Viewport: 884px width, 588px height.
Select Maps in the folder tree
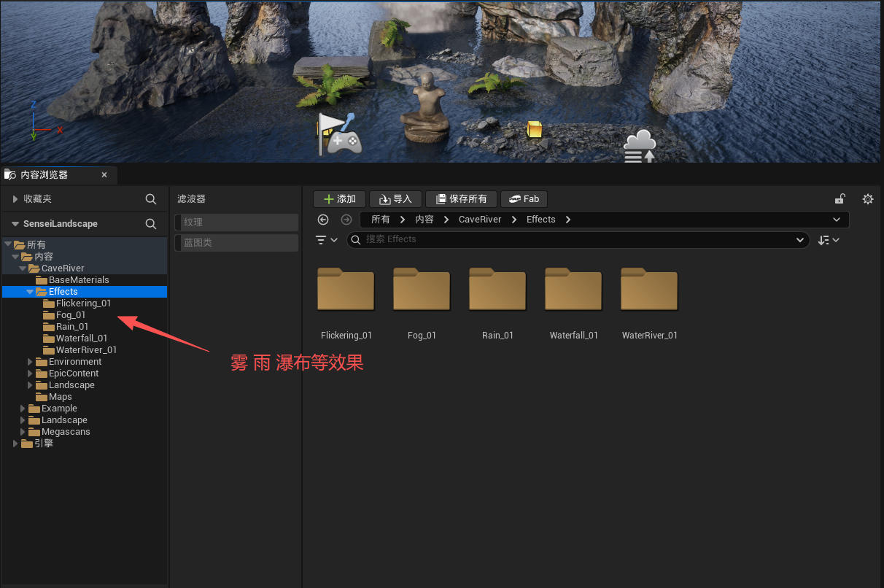[x=60, y=397]
